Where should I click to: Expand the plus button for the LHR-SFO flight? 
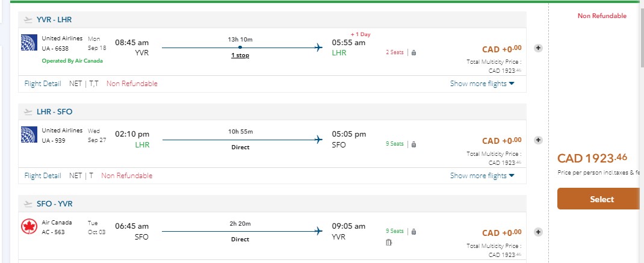tap(538, 140)
